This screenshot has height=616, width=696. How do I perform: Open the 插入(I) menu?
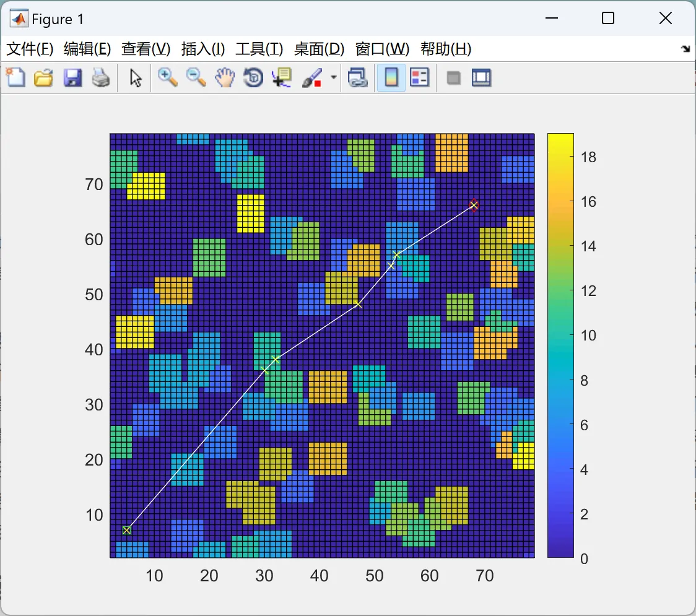203,49
